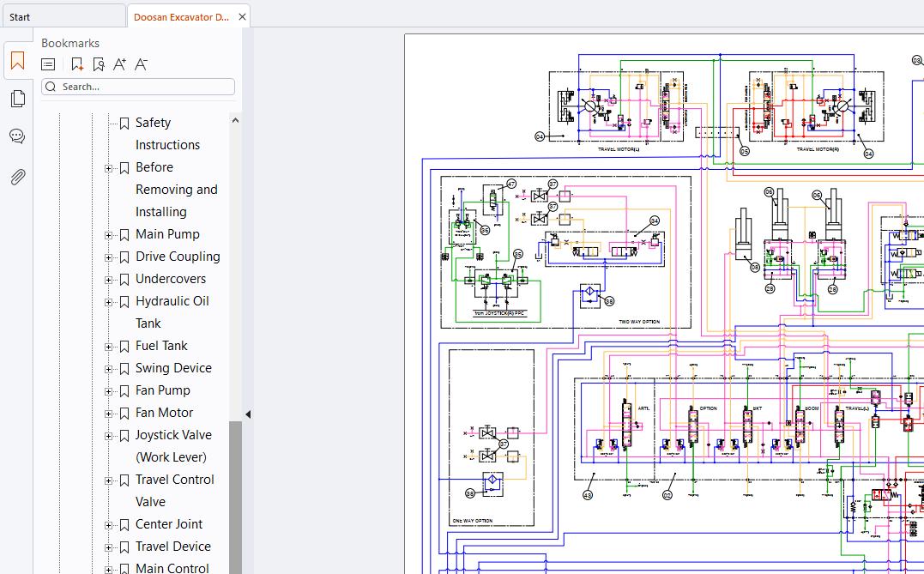This screenshot has width=924, height=574.
Task: Click the add new bookmark icon
Action: point(76,64)
